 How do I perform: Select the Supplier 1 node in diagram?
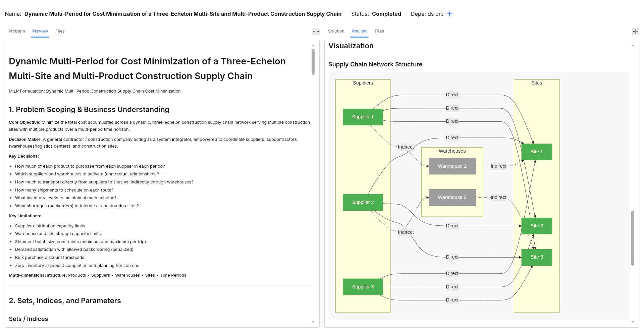[363, 117]
